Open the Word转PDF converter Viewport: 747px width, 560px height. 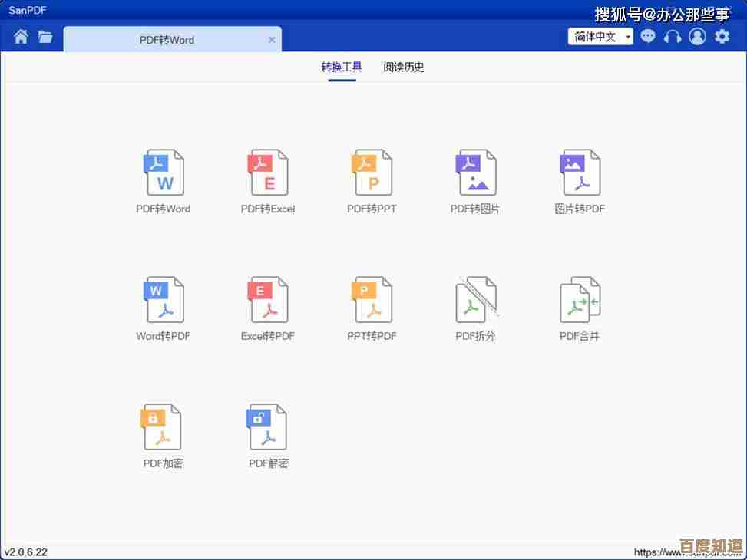pos(164,300)
